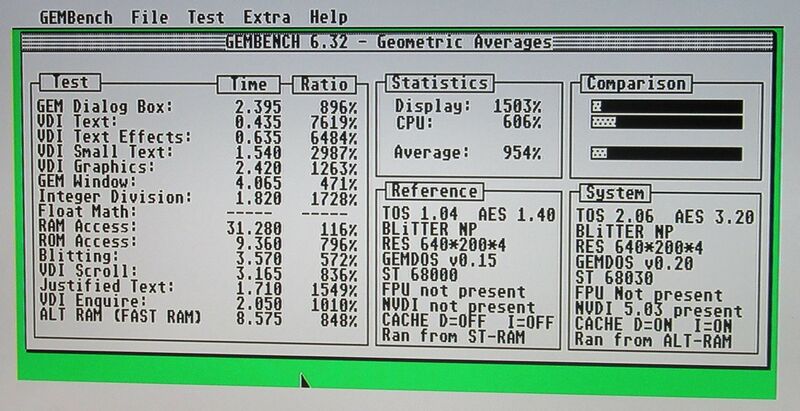Select the VDI Small Text row
Image resolution: width=800 pixels, height=411 pixels.
(197, 152)
